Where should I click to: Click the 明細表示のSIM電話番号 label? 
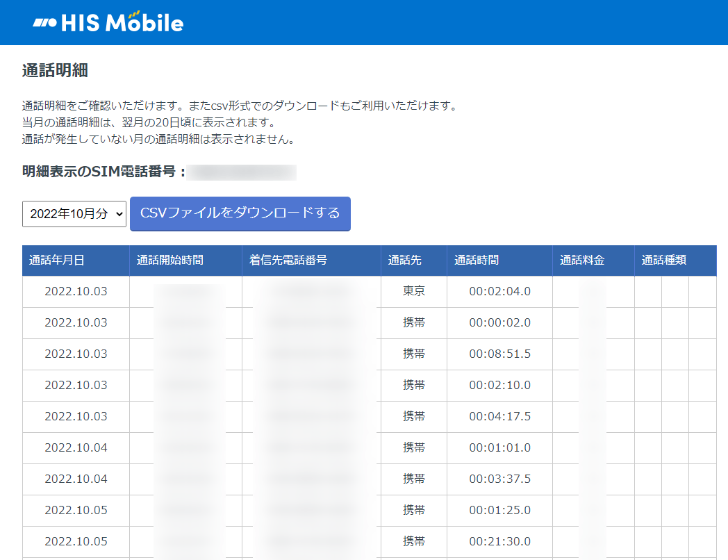tap(104, 172)
